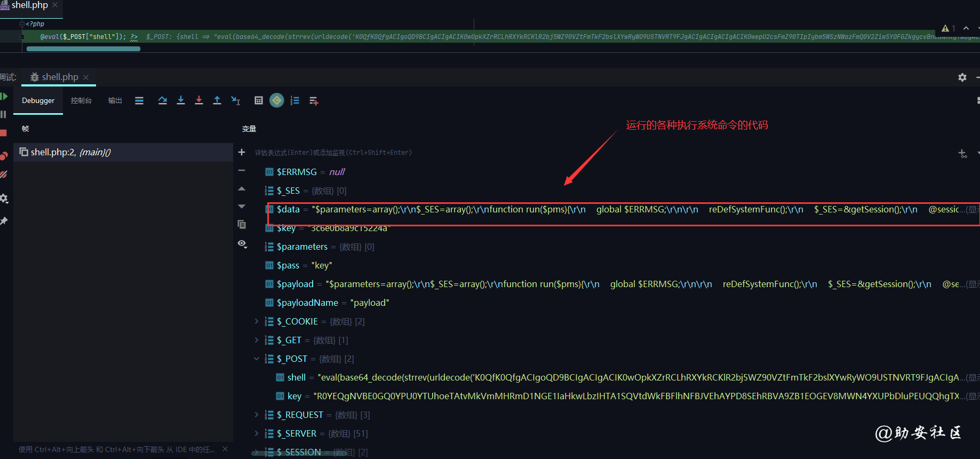Select the $payloadName variable row

point(327,303)
